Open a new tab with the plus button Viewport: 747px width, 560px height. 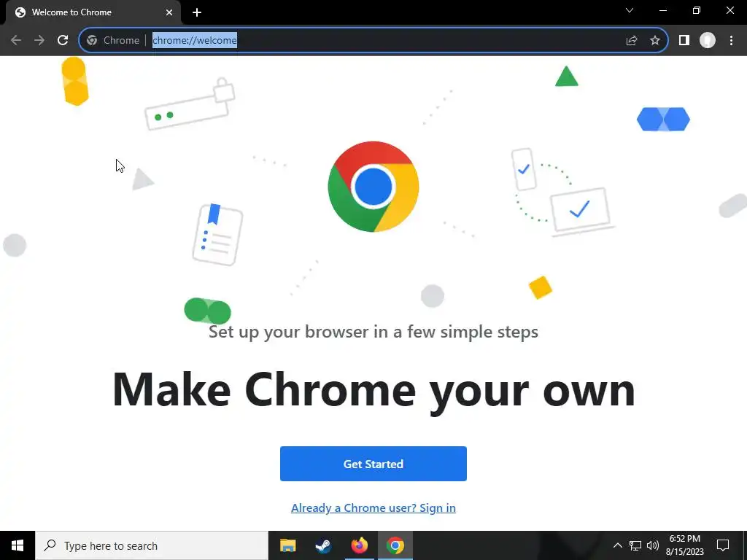pos(197,12)
